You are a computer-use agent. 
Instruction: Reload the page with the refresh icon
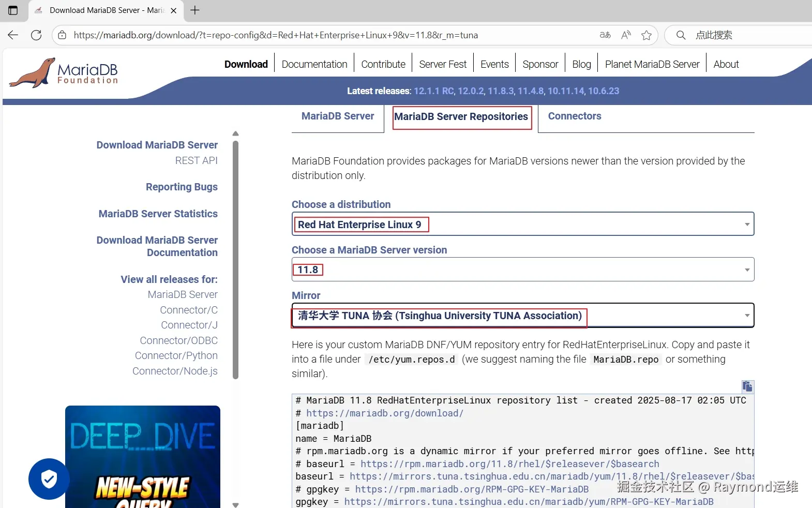[36, 35]
